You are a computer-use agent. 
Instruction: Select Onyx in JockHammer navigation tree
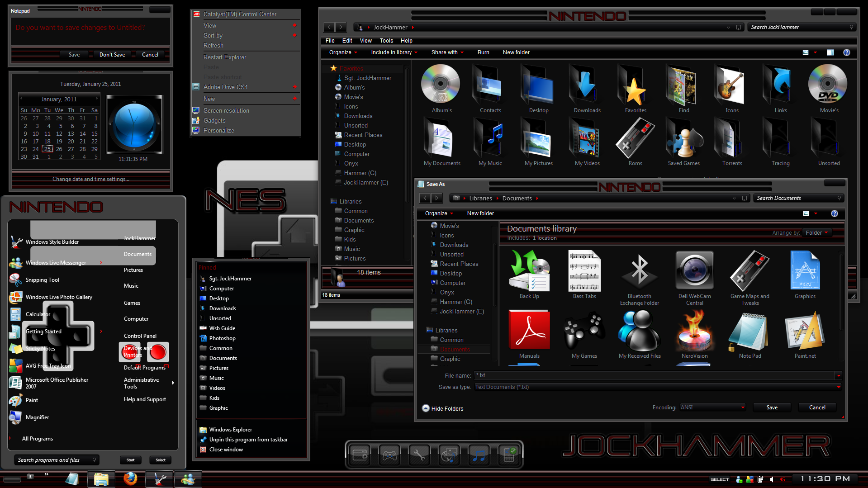pos(351,164)
